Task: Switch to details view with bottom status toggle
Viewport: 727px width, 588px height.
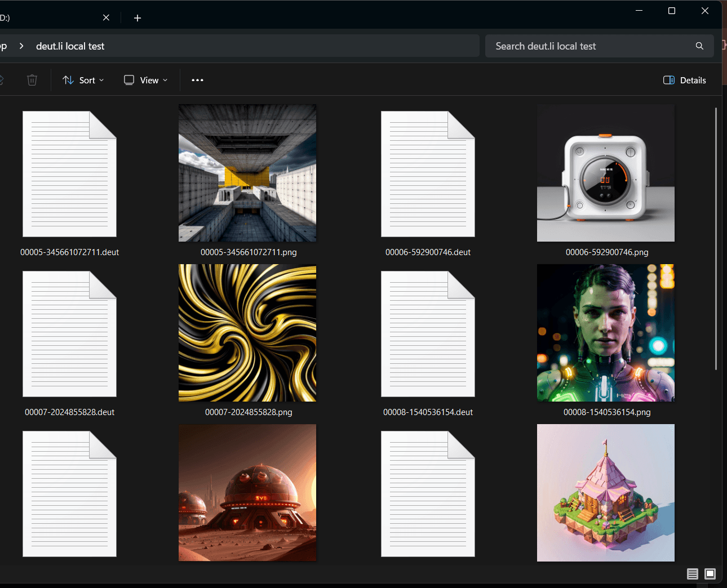Action: pyautogui.click(x=693, y=573)
